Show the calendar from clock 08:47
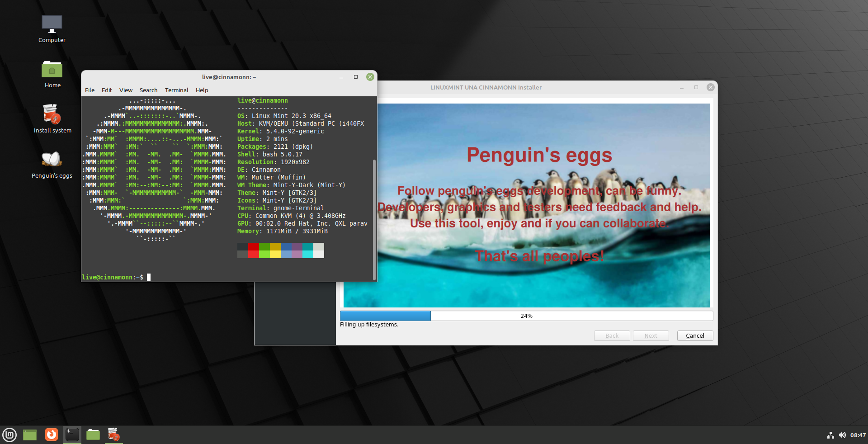 click(x=858, y=435)
